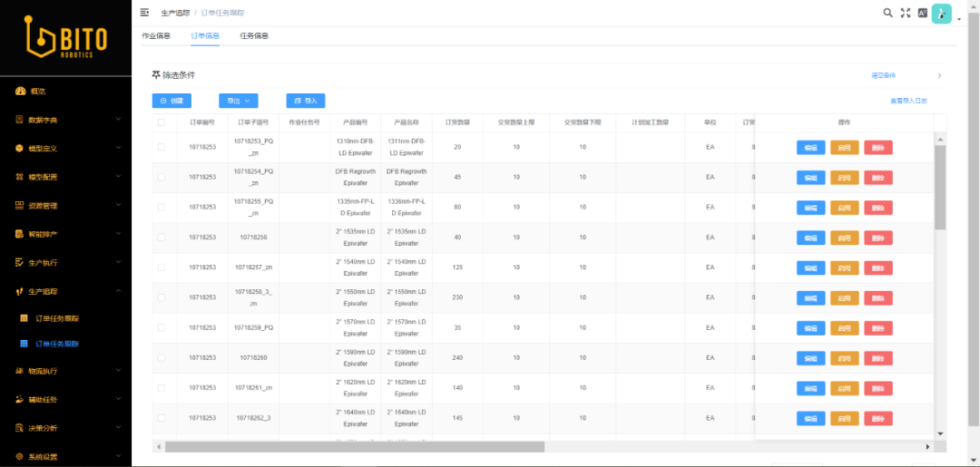Click the 创建 create button
980x467 pixels.
171,101
